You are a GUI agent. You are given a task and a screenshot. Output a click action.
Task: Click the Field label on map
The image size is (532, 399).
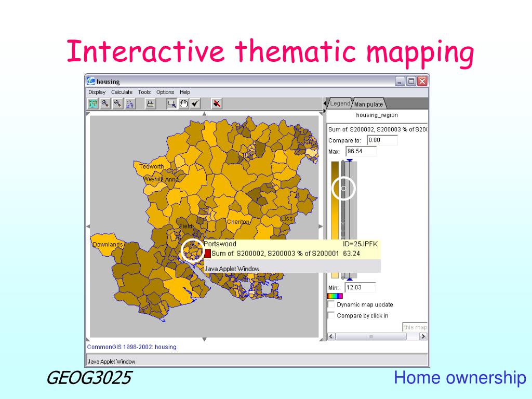185,226
